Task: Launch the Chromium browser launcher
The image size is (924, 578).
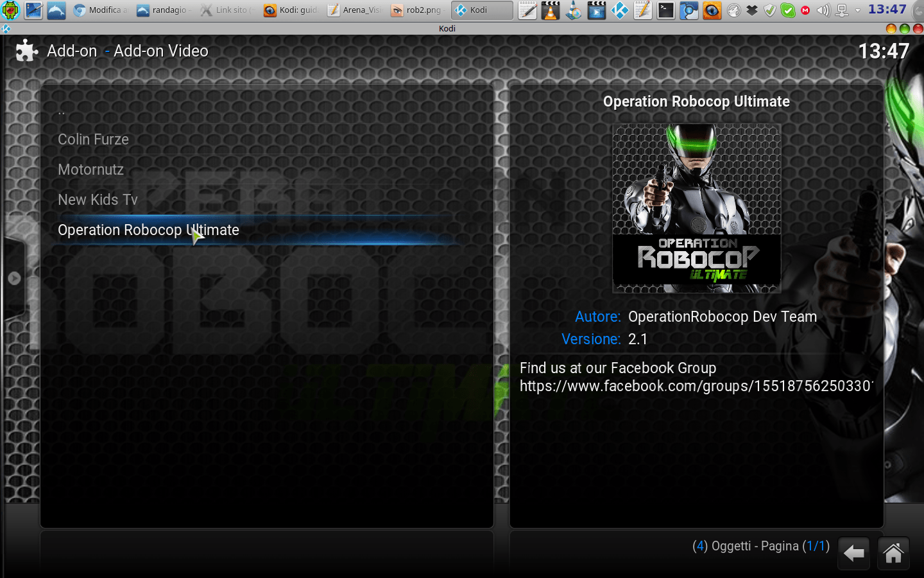Action: pos(689,10)
